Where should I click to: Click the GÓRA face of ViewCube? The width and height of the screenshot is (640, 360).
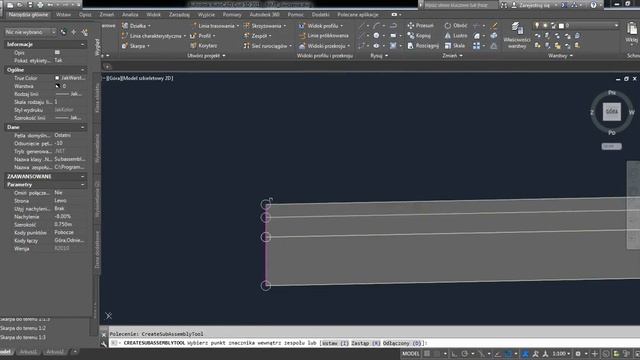pos(611,111)
